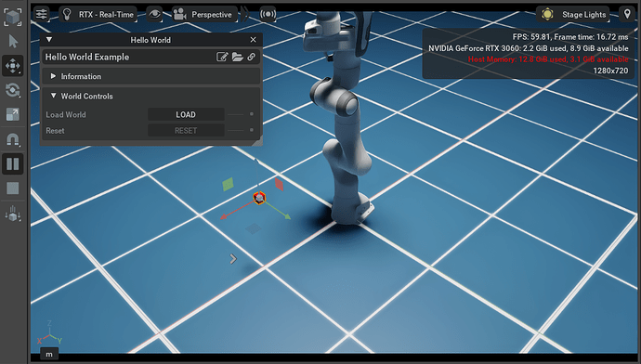Image resolution: width=641 pixels, height=364 pixels.
Task: Open script with edit pencil icon
Action: pyautogui.click(x=222, y=57)
